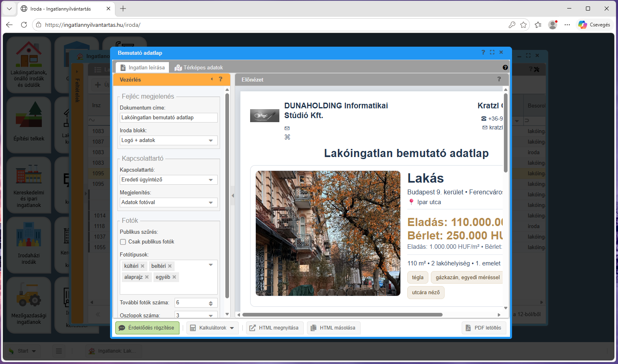Click the Copilot Csevegés button
This screenshot has width=618, height=364.
pos(594,25)
